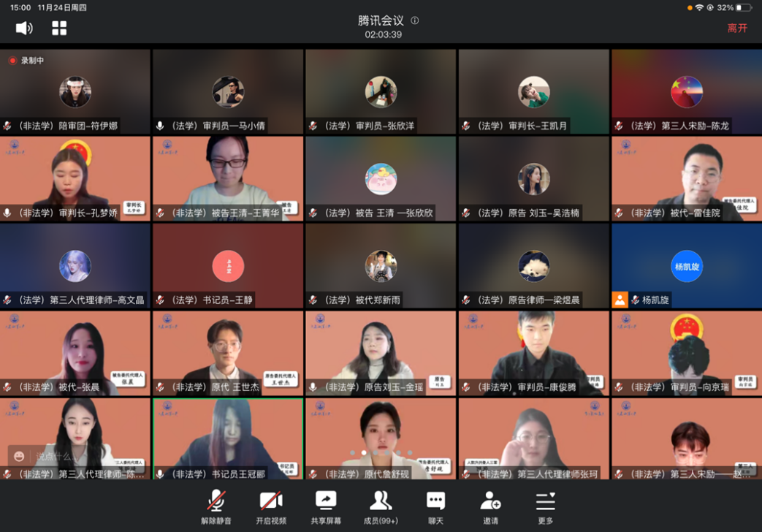Open the 聊天 chat panel

(x=435, y=507)
